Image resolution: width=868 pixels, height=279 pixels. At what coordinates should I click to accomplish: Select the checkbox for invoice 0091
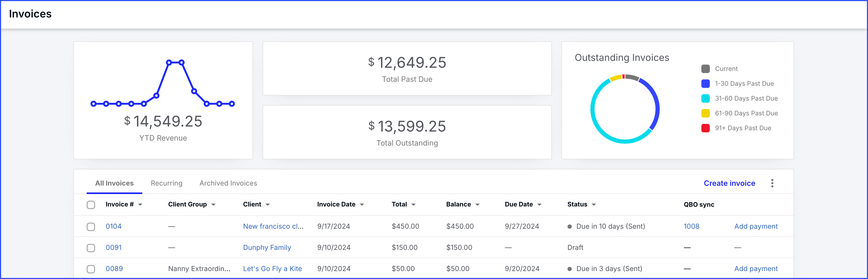click(91, 248)
